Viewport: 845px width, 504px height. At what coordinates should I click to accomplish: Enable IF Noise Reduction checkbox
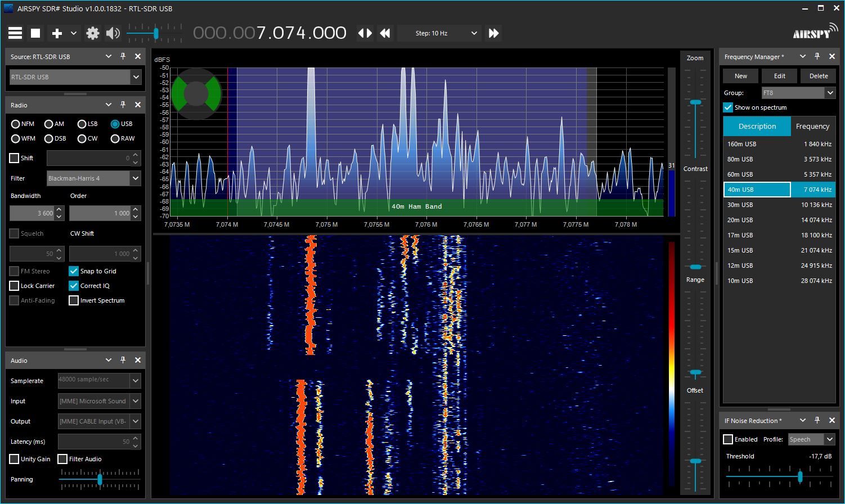(728, 439)
